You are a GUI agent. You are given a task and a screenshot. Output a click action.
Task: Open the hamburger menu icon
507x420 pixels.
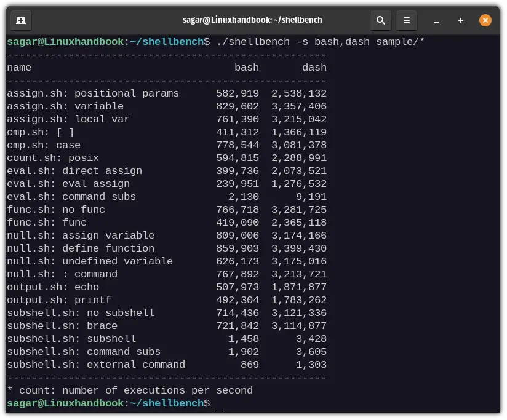click(406, 20)
